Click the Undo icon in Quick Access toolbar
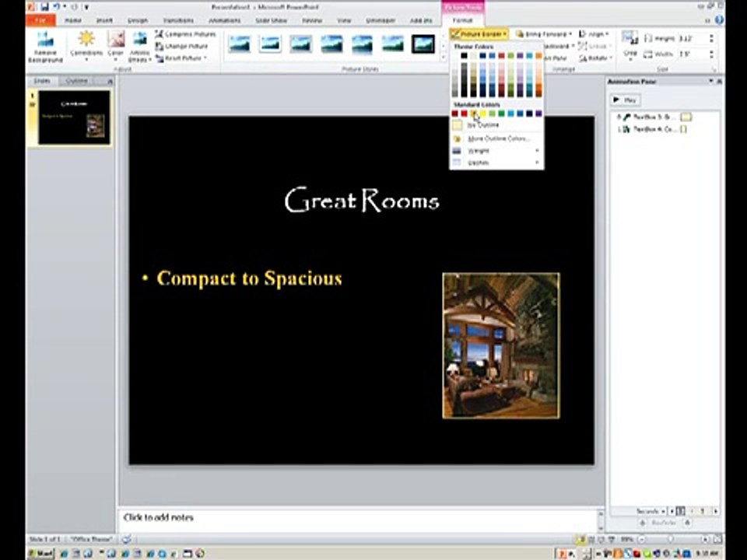Image resolution: width=747 pixels, height=560 pixels. tap(57, 7)
